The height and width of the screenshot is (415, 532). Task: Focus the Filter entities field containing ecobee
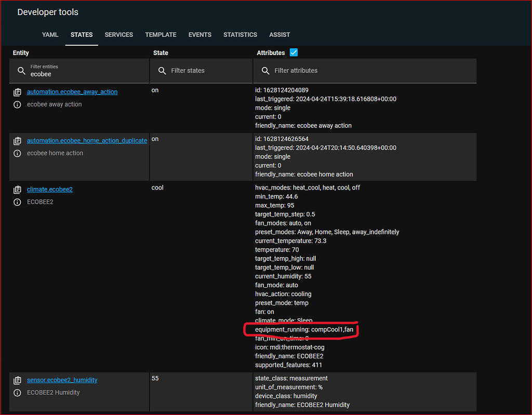pyautogui.click(x=79, y=71)
